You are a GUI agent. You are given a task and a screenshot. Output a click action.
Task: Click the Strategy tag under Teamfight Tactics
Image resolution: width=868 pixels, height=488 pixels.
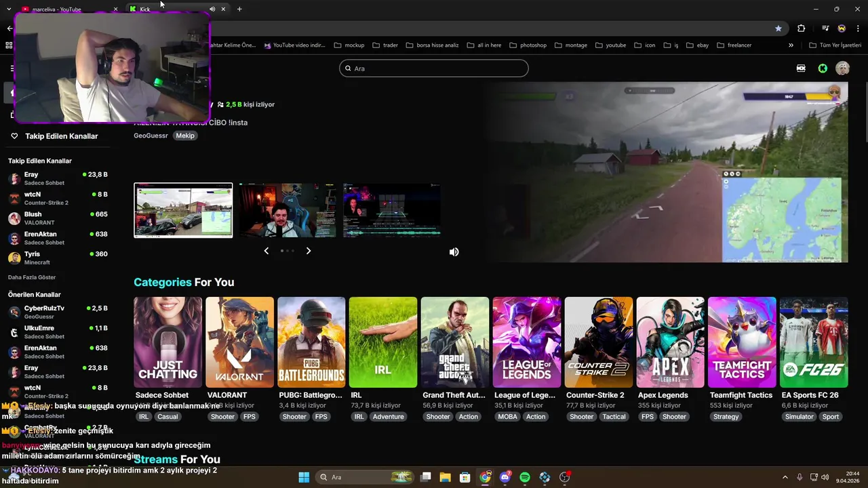726,417
